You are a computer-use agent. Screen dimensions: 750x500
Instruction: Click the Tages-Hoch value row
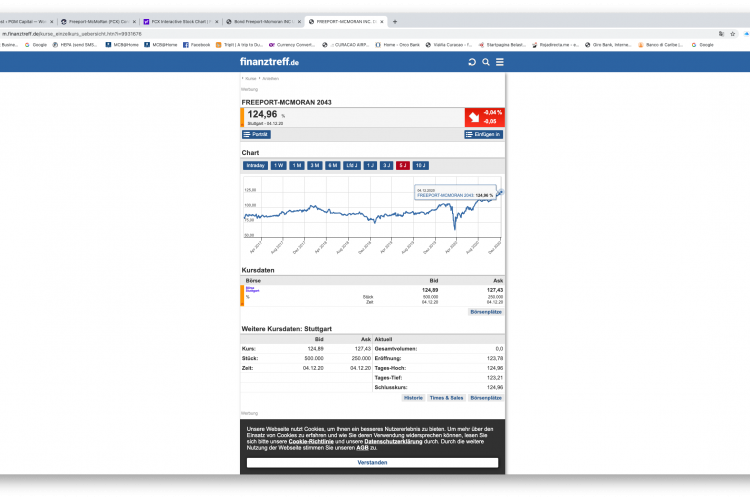pos(439,368)
